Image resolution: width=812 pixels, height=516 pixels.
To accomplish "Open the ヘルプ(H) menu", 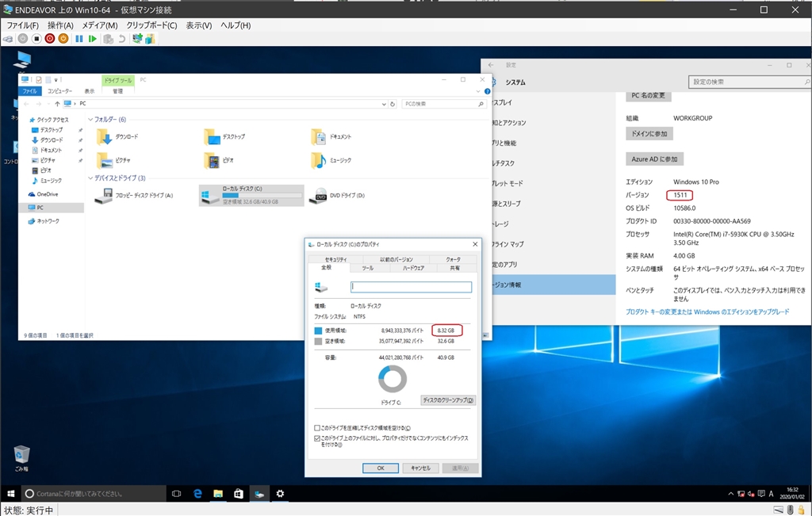I will (236, 25).
